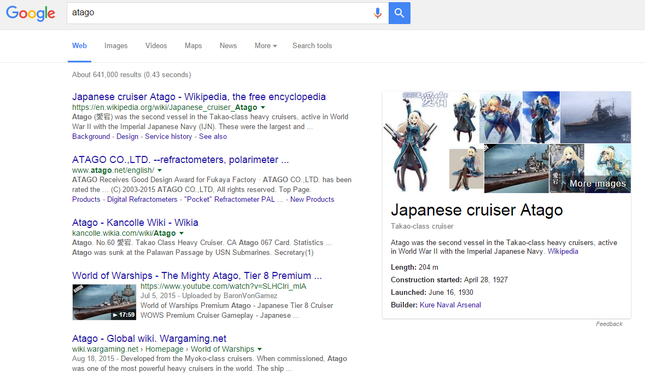The height and width of the screenshot is (378, 645).
Task: Open the Service history sitelink
Action: [168, 137]
